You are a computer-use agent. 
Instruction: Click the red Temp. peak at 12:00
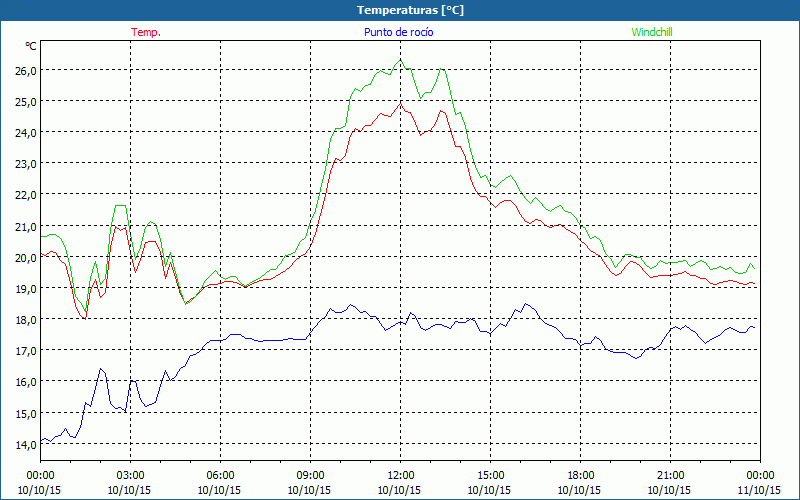[401, 104]
